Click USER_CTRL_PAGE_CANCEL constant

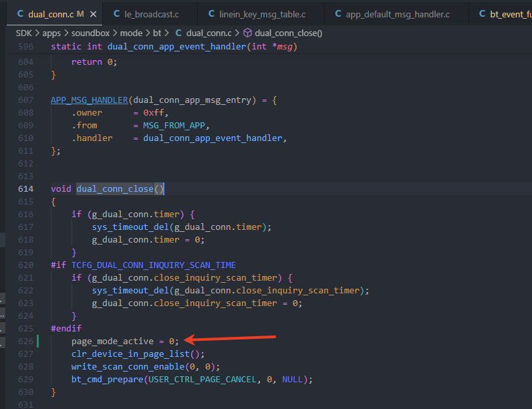click(x=203, y=379)
